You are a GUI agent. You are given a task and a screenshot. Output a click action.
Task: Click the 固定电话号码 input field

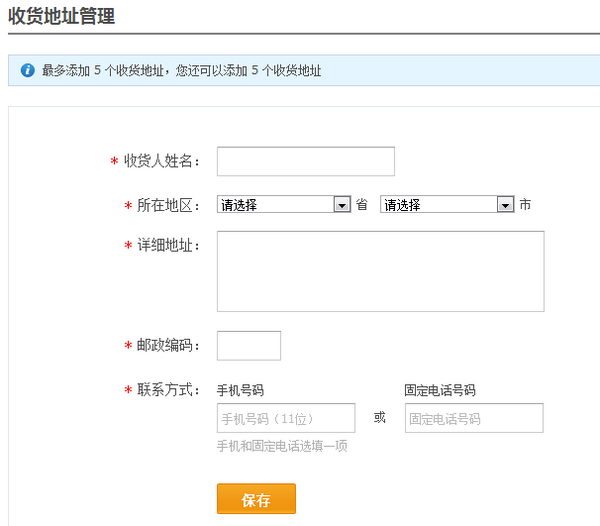[x=473, y=418]
